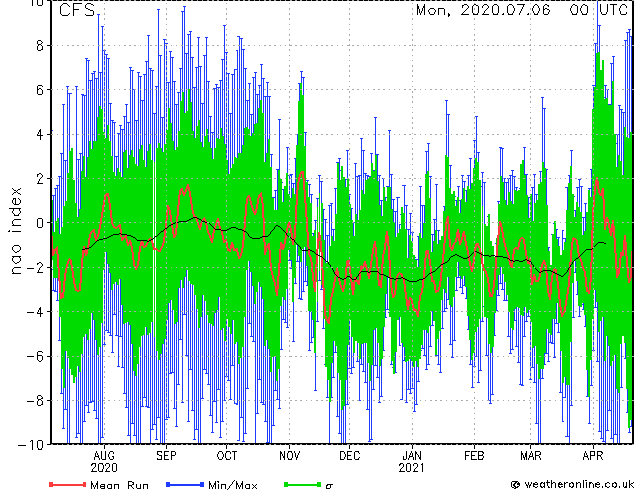
Task: Click the y-axis value -10
Action: 31,445
